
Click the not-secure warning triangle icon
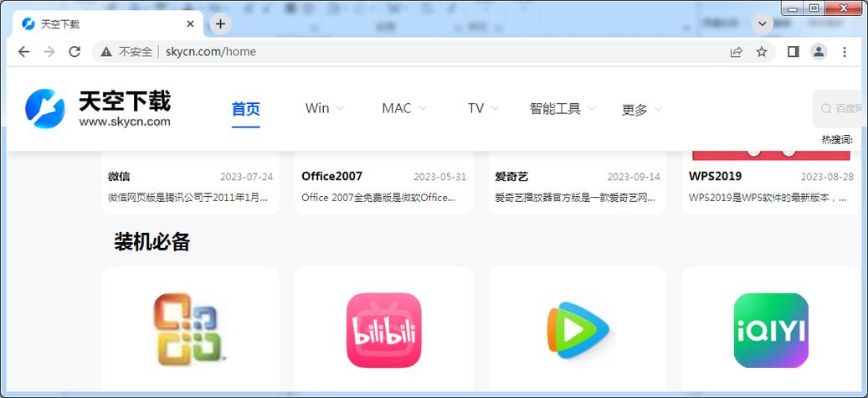click(x=106, y=52)
